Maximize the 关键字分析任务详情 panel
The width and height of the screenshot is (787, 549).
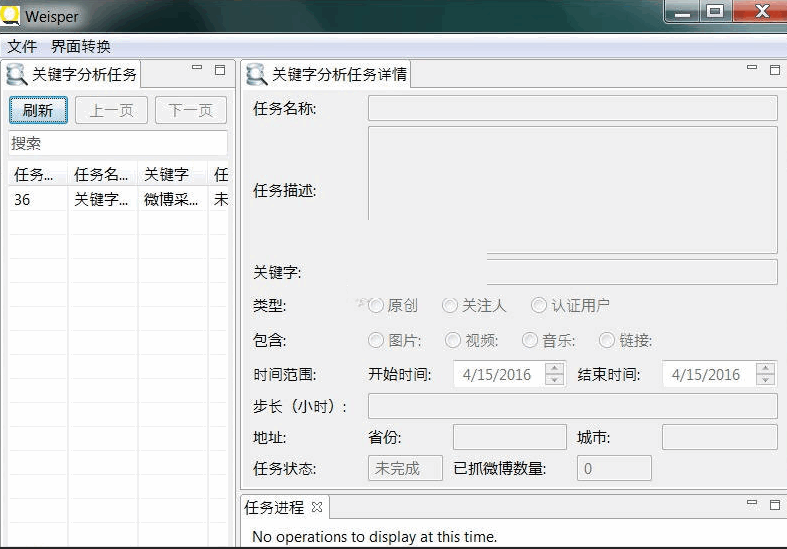(x=775, y=70)
